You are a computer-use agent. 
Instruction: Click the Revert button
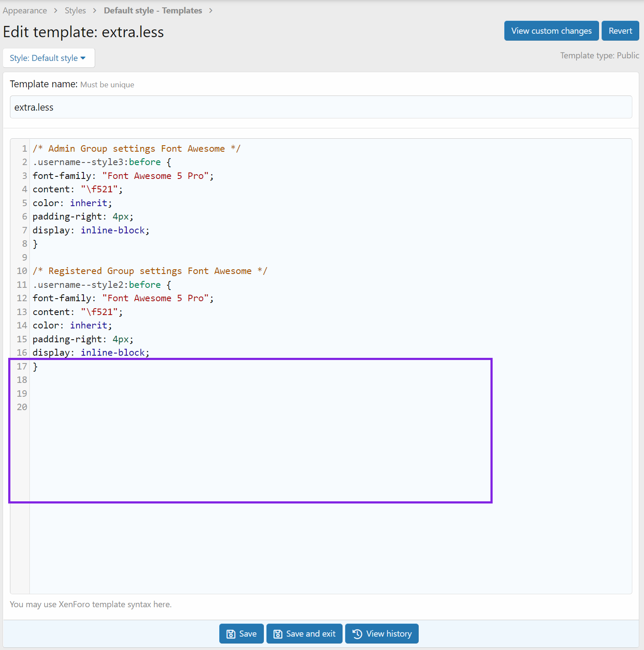(x=620, y=31)
